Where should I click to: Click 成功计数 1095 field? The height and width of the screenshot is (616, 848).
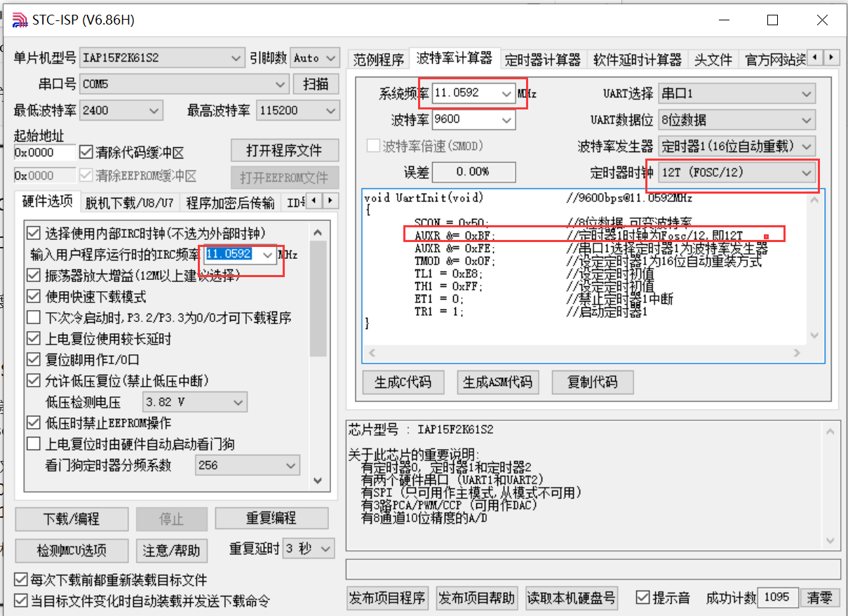pos(778,598)
